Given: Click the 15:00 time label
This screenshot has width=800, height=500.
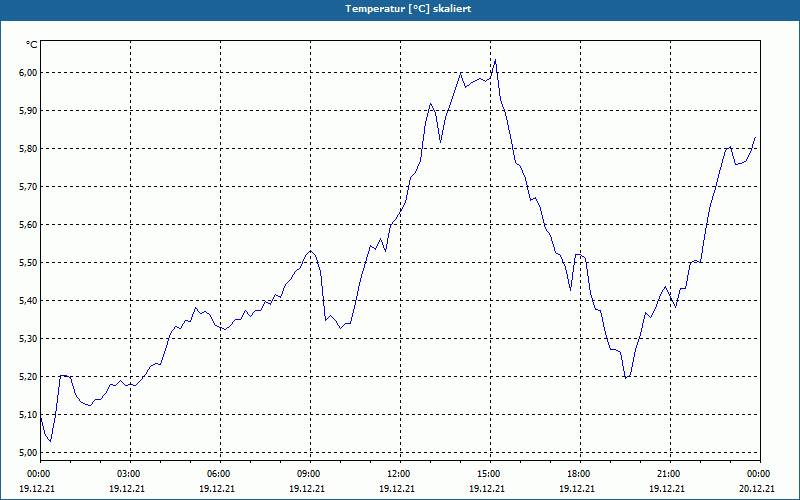Looking at the screenshot, I should (490, 474).
